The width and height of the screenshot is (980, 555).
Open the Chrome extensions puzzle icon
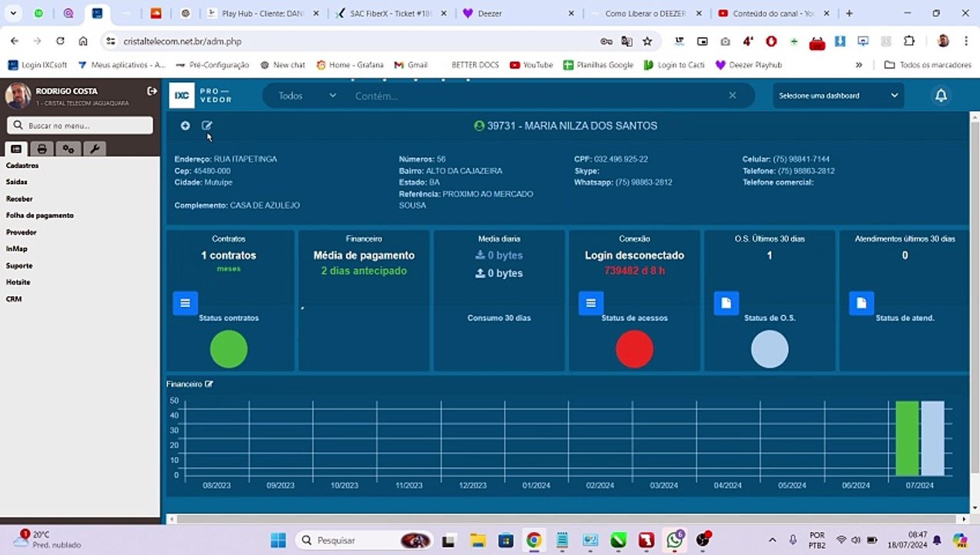pyautogui.click(x=909, y=41)
